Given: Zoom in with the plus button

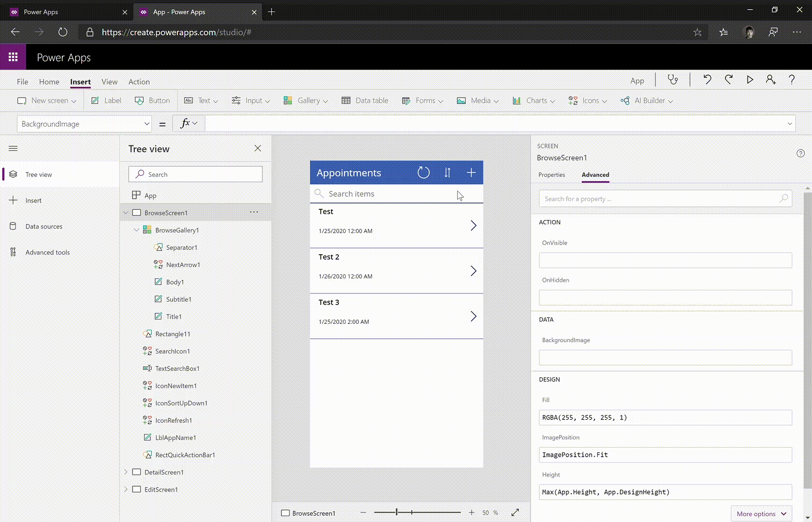Looking at the screenshot, I should 471,512.
